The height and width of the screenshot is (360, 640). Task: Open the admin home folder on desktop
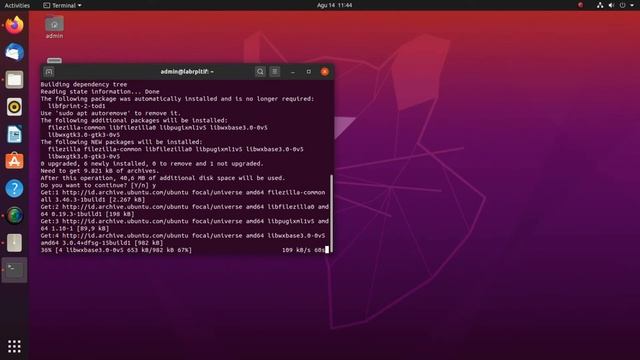coord(54,27)
